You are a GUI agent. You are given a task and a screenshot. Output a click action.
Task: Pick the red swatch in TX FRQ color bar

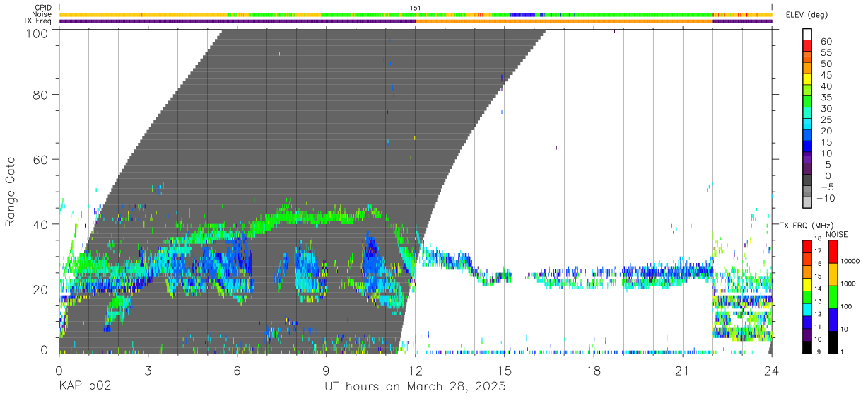point(808,245)
